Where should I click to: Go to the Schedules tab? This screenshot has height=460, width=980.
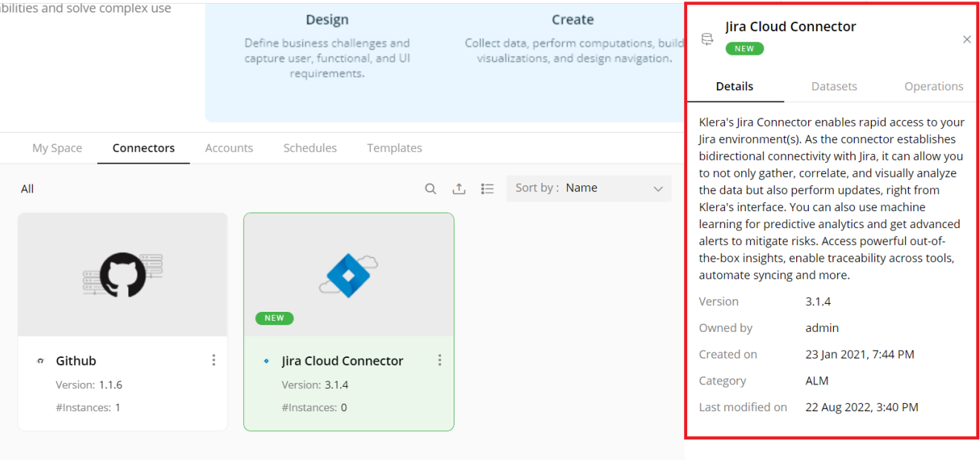pos(310,148)
